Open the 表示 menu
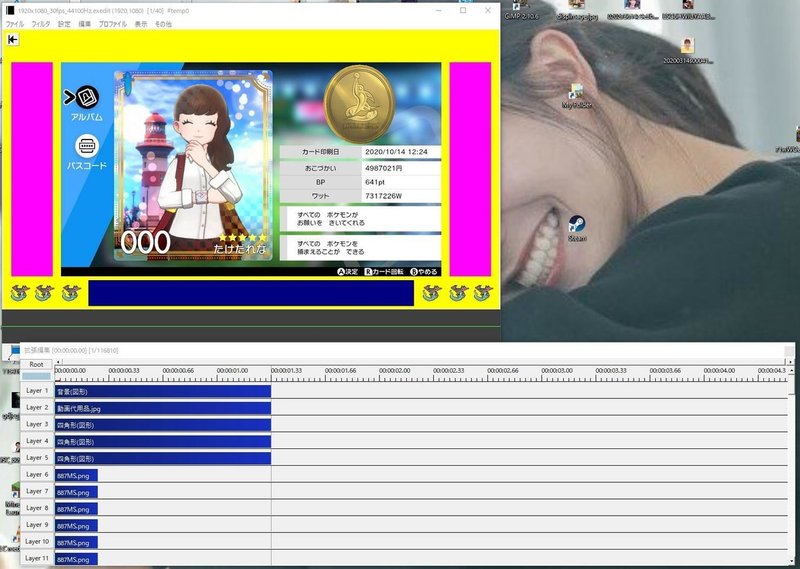 [x=141, y=24]
